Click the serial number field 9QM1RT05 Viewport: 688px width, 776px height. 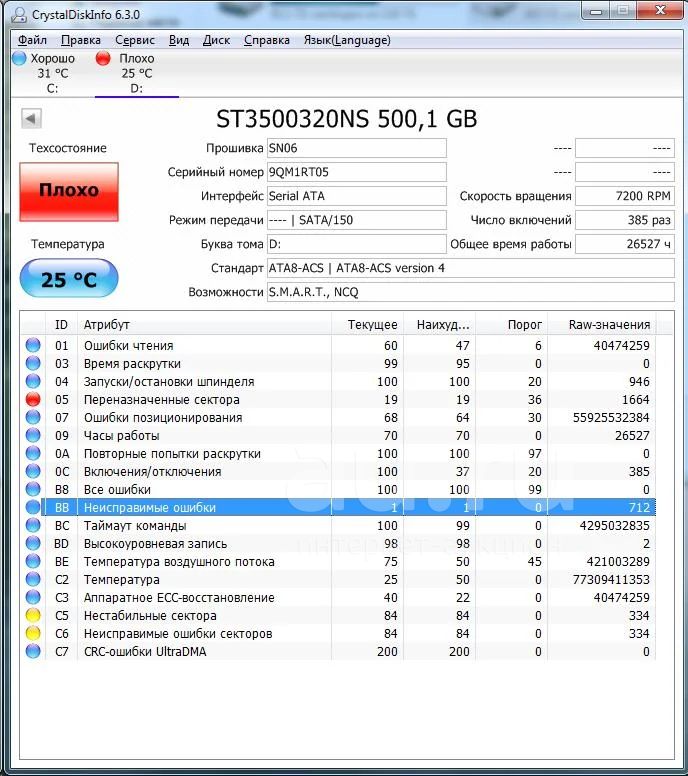(x=356, y=172)
